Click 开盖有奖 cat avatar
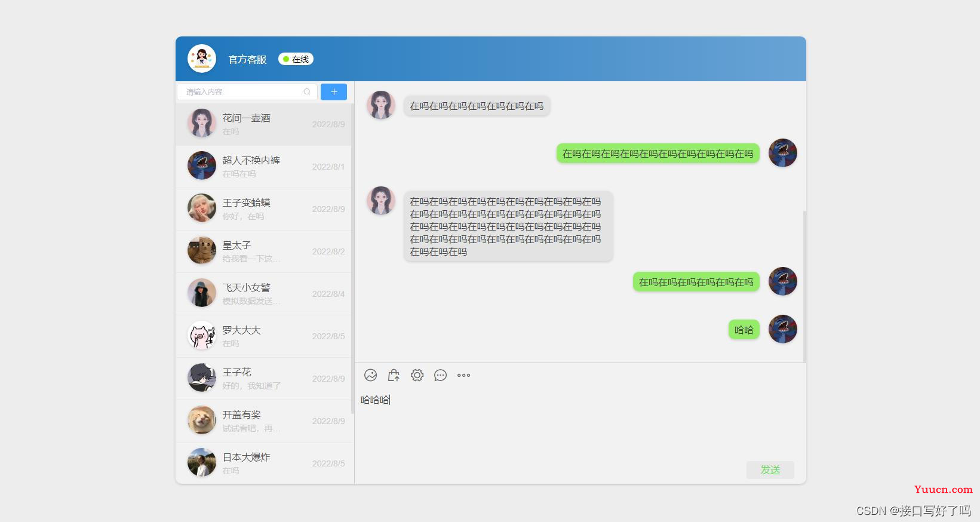This screenshot has height=522, width=980. pyautogui.click(x=202, y=420)
